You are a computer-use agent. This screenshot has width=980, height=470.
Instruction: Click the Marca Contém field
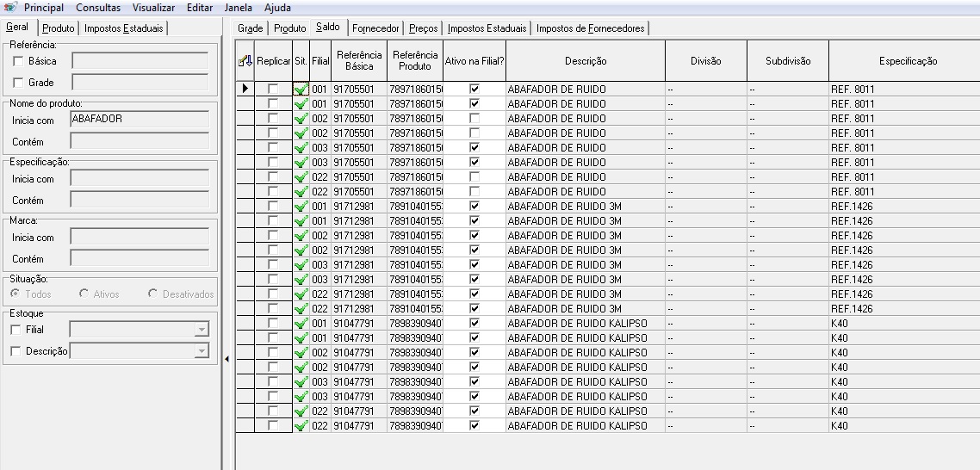coord(140,258)
